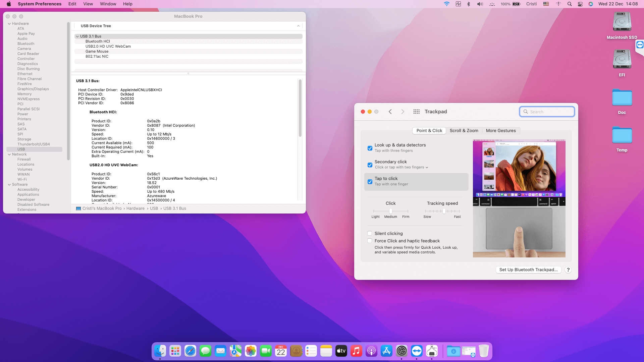Open Downloads folder in Dock

[453, 351]
